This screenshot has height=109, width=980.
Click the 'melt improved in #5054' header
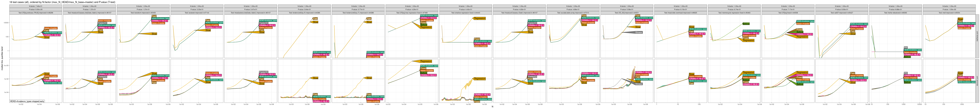click(x=949, y=13)
